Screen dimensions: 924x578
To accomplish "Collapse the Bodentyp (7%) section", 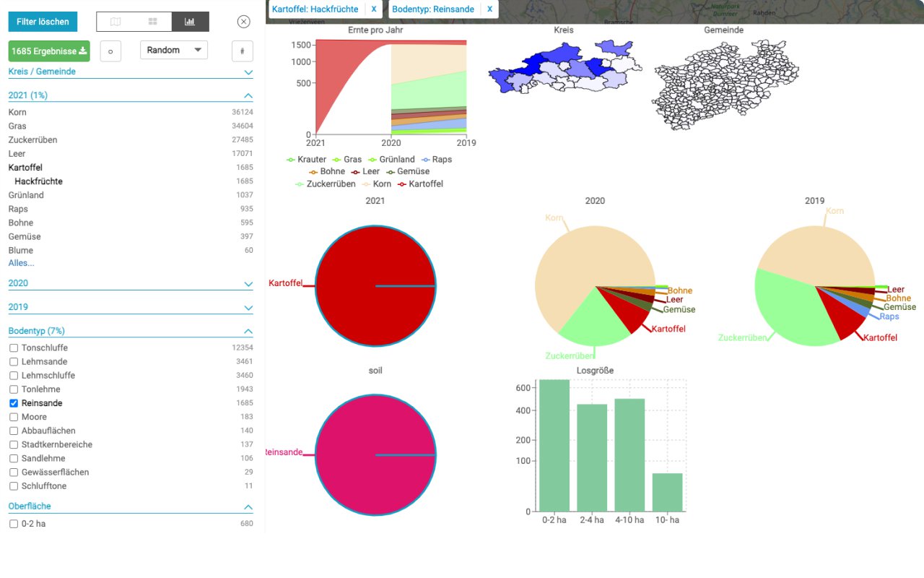I will point(131,331).
